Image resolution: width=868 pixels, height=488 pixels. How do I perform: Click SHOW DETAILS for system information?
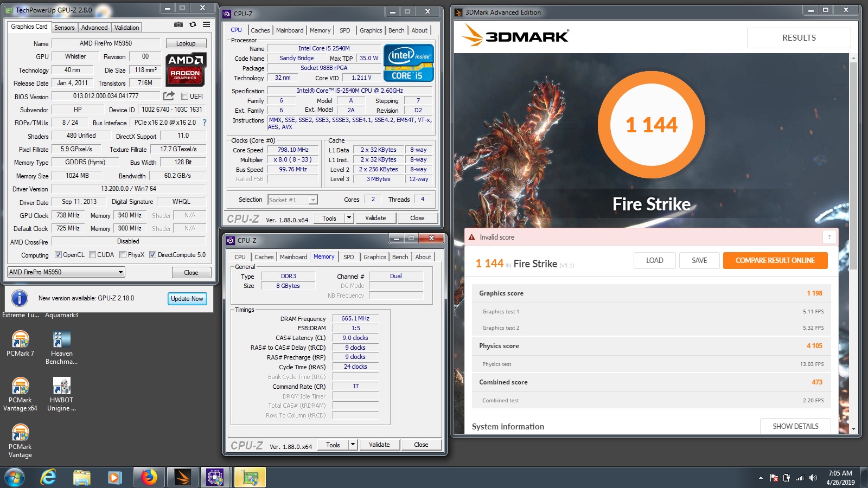(x=795, y=426)
